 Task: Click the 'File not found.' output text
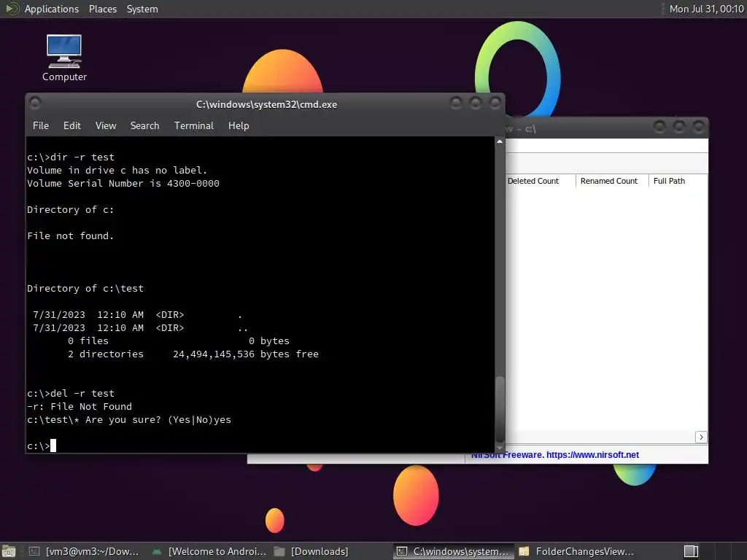tap(71, 236)
